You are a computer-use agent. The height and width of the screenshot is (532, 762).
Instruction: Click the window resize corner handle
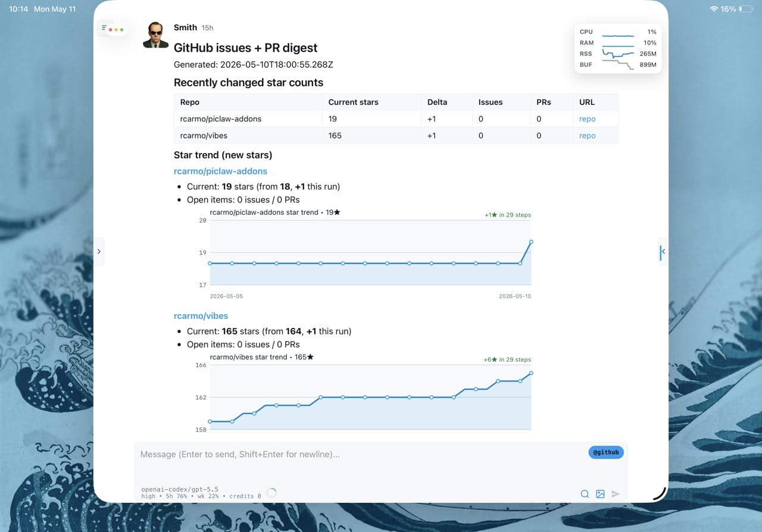point(660,493)
